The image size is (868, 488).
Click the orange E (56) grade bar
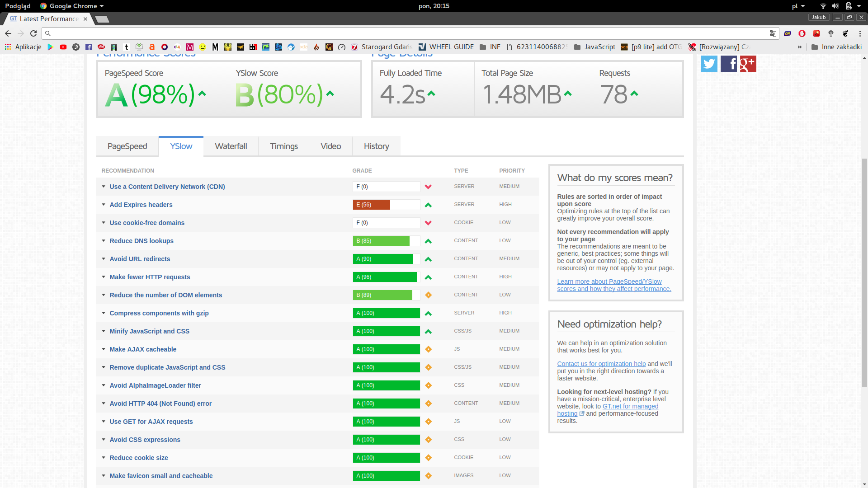click(x=371, y=205)
